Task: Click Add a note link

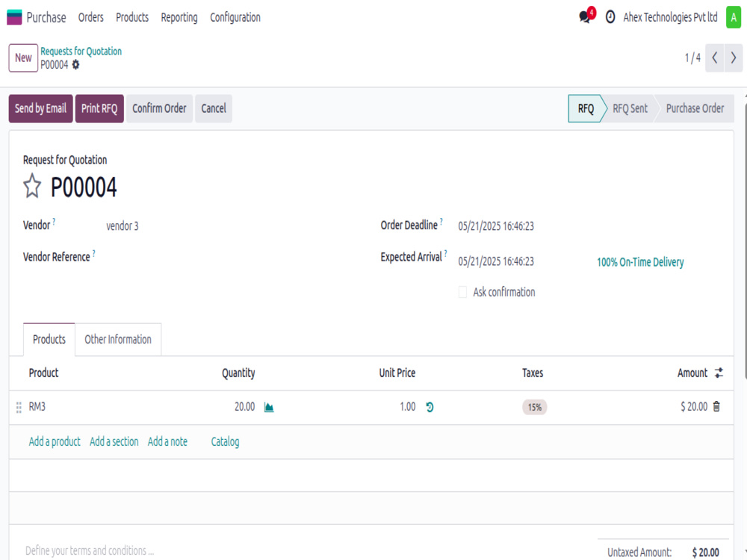Action: point(167,442)
